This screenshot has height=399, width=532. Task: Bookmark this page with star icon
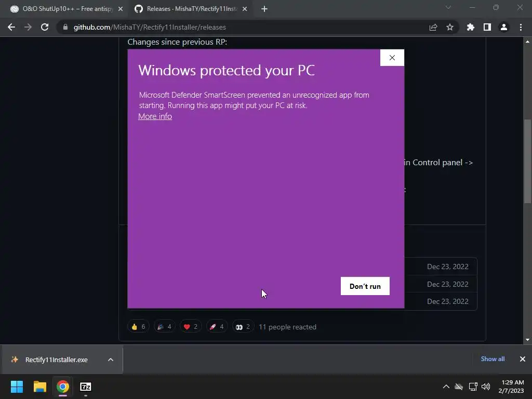tap(449, 27)
